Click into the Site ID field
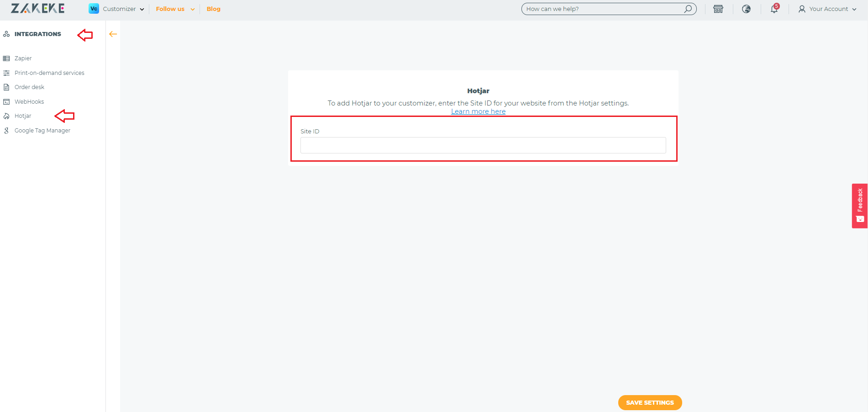 point(483,145)
